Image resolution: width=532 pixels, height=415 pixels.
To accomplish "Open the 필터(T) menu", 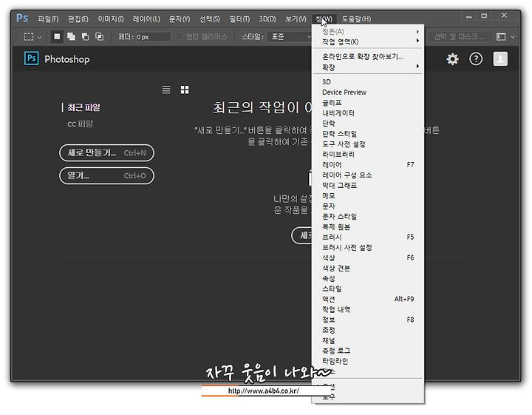I will pyautogui.click(x=239, y=19).
